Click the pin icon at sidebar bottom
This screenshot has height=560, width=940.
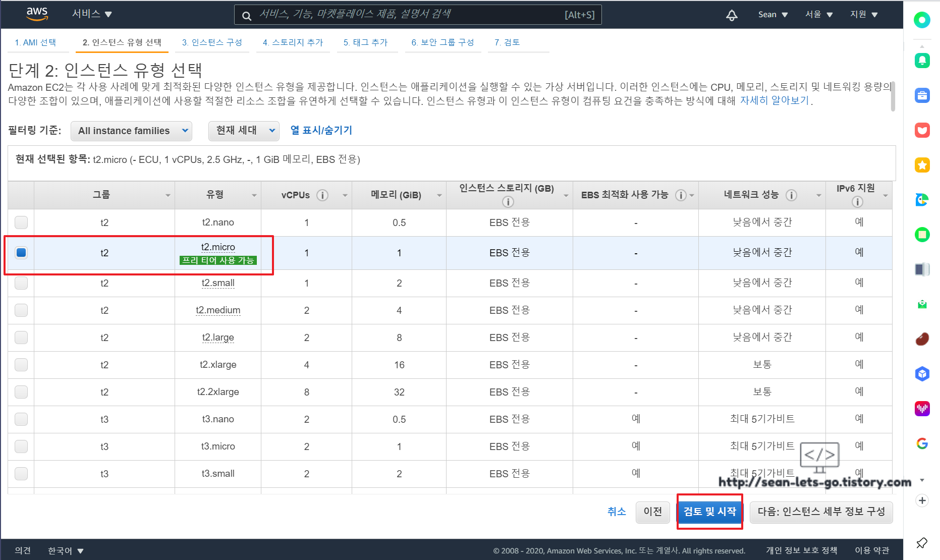point(922,543)
